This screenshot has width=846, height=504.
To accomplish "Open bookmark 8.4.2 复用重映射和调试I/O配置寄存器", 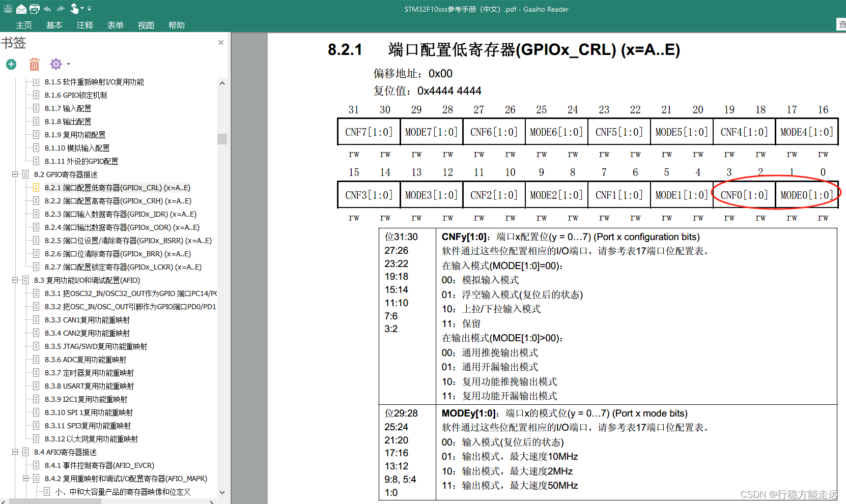I will [126, 479].
